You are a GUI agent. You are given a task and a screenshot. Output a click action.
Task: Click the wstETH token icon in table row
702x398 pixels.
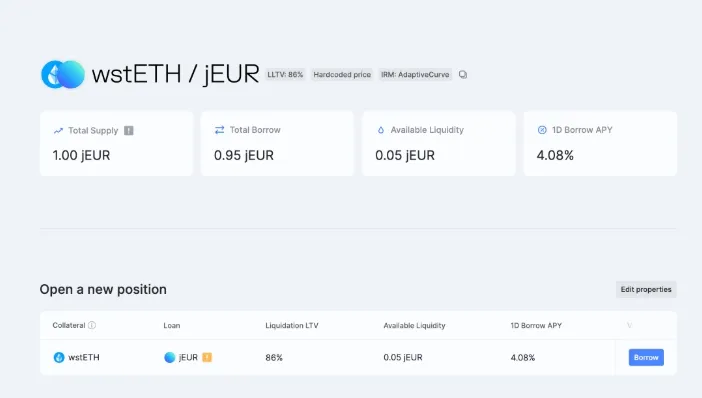59,357
